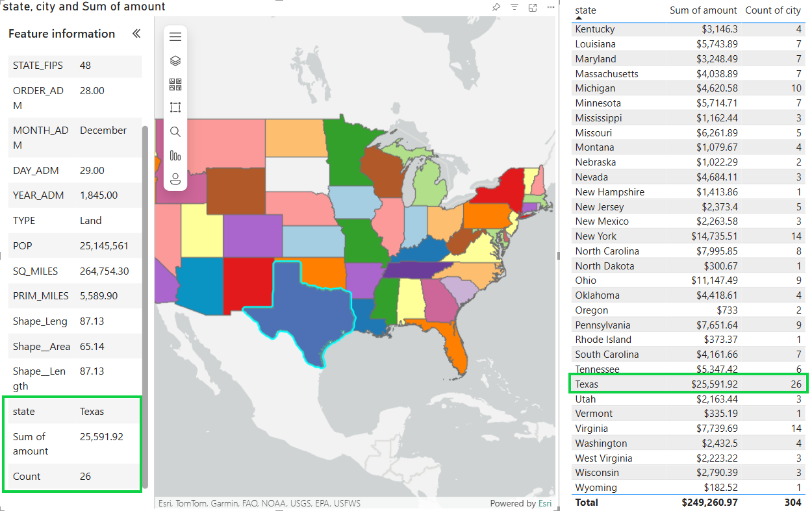The image size is (812, 511).
Task: Pin the map visual icon
Action: click(x=496, y=7)
